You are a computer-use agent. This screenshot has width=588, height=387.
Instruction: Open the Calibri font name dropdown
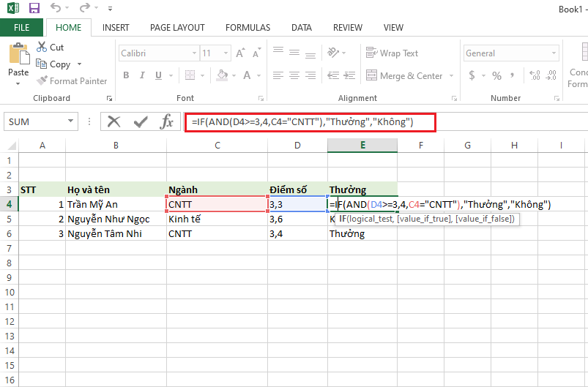coord(194,53)
